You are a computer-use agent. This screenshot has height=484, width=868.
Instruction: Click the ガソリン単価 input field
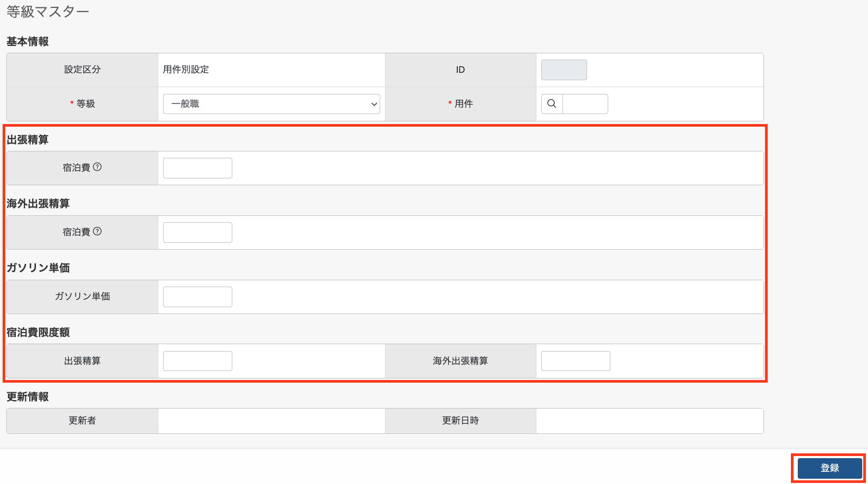[x=197, y=297]
